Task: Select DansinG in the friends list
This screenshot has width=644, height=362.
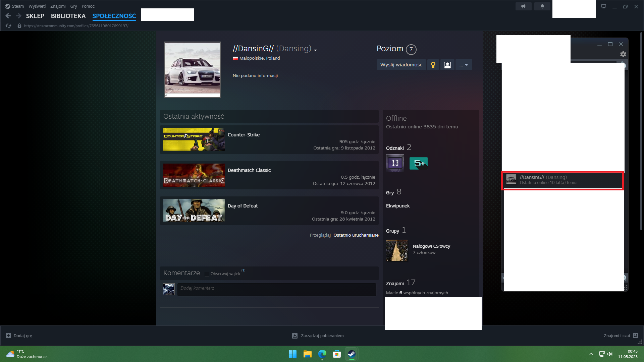Action: pos(562,180)
